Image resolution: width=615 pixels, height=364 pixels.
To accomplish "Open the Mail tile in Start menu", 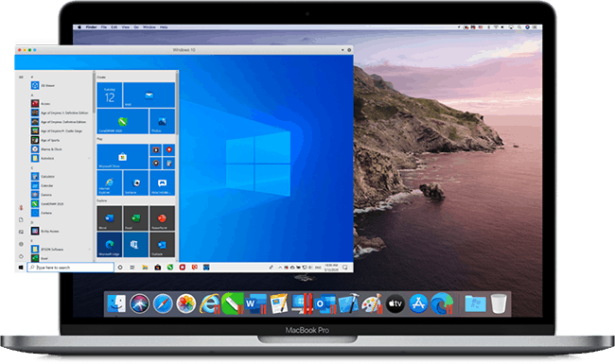I will point(149,95).
